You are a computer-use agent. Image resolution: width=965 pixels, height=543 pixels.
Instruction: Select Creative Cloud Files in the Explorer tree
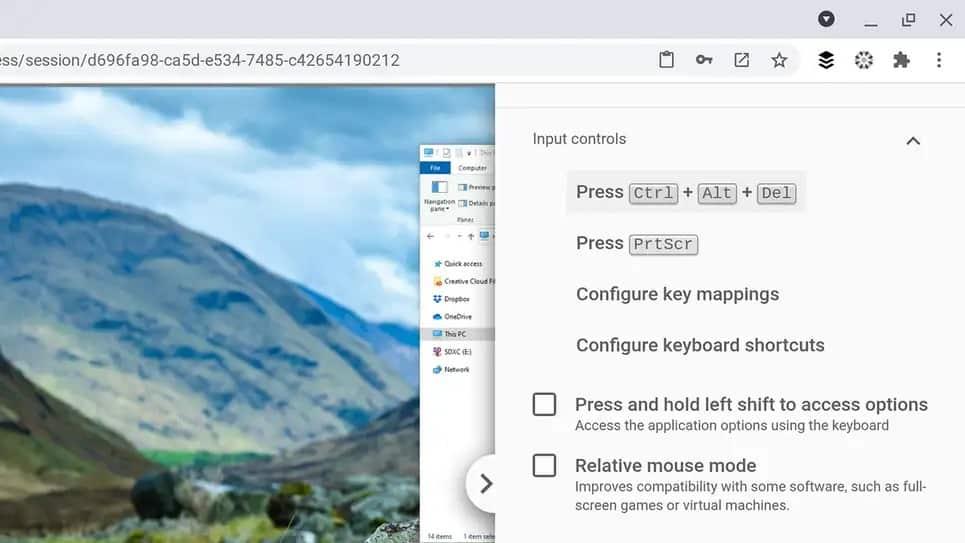(463, 281)
